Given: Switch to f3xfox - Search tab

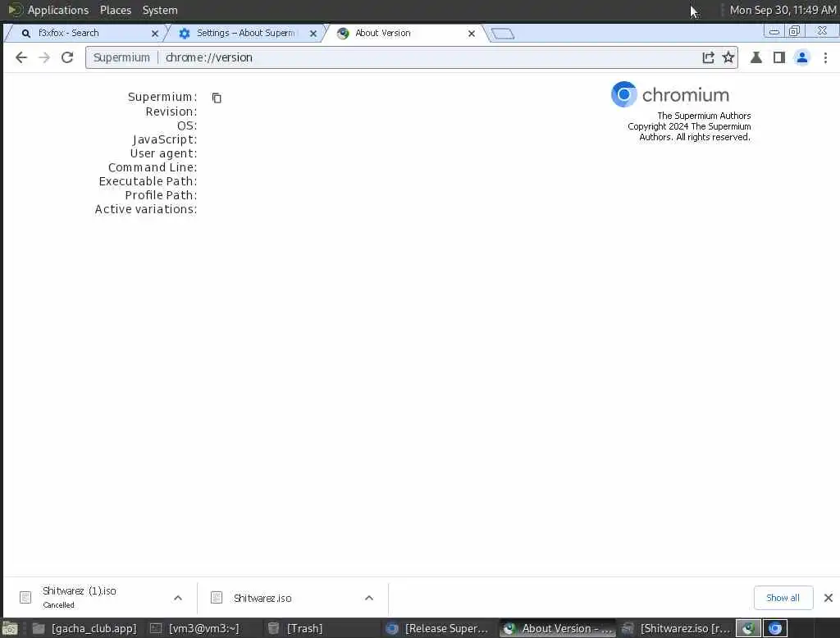Looking at the screenshot, I should tap(85, 34).
